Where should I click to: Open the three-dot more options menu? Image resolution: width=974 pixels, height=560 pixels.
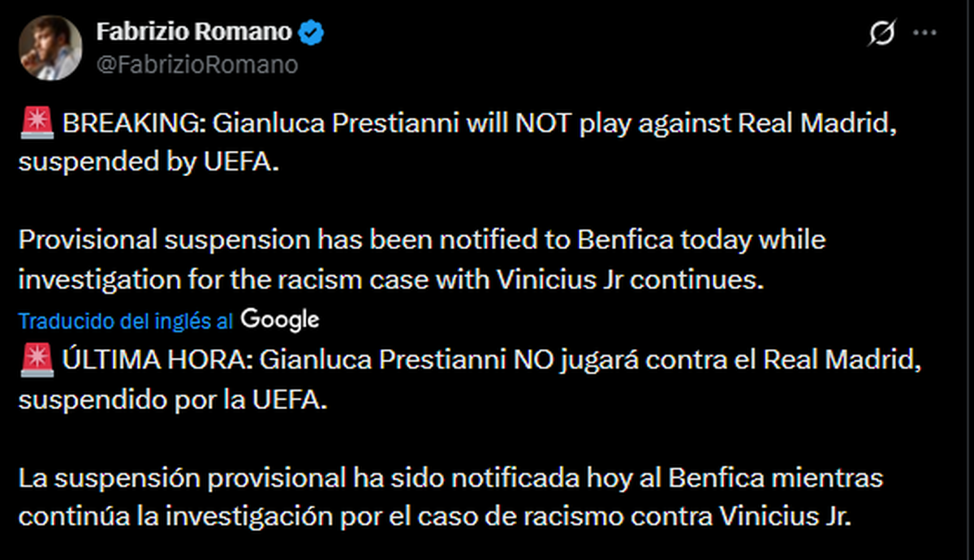tap(925, 33)
